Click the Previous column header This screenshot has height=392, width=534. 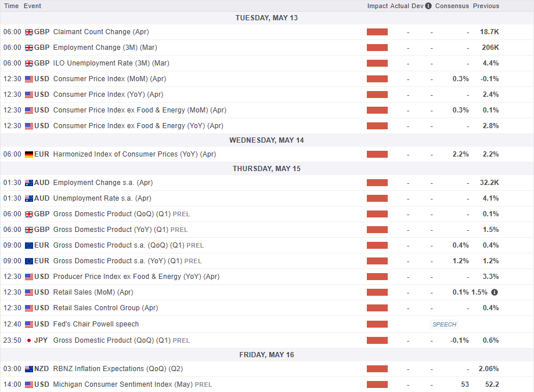click(x=486, y=6)
